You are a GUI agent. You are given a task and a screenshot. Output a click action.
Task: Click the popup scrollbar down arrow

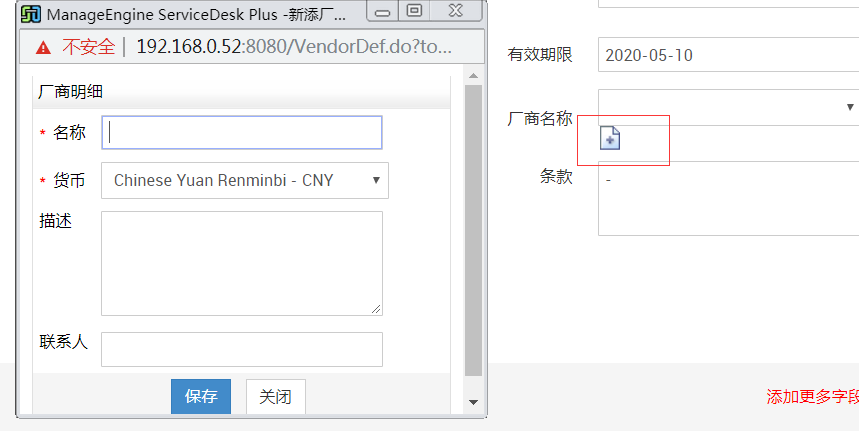tap(473, 402)
